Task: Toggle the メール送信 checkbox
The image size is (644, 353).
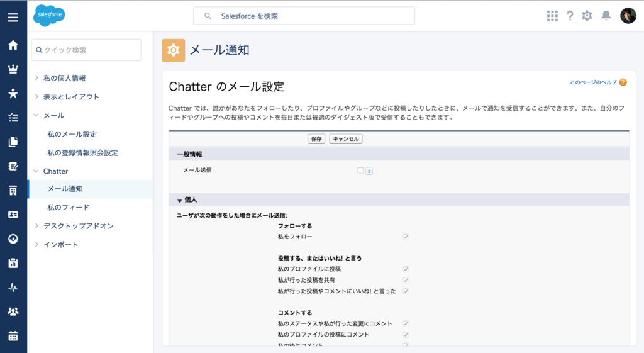Action: tap(360, 170)
